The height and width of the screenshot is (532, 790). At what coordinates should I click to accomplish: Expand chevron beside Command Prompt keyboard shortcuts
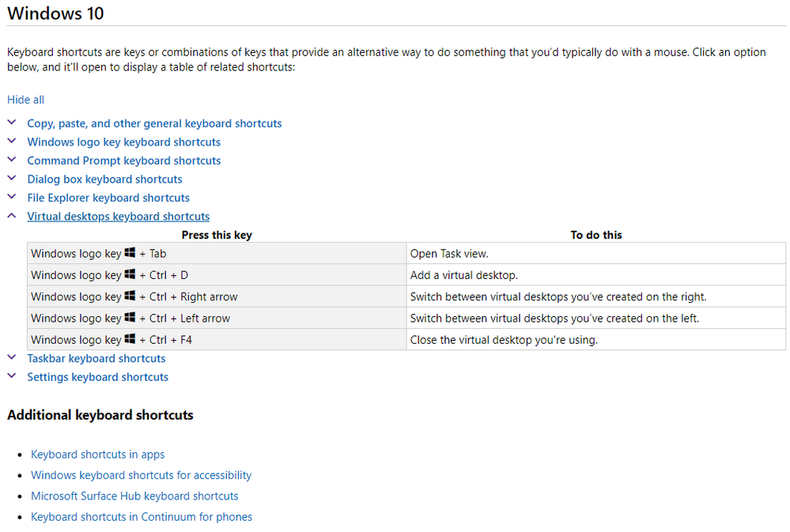(x=12, y=159)
